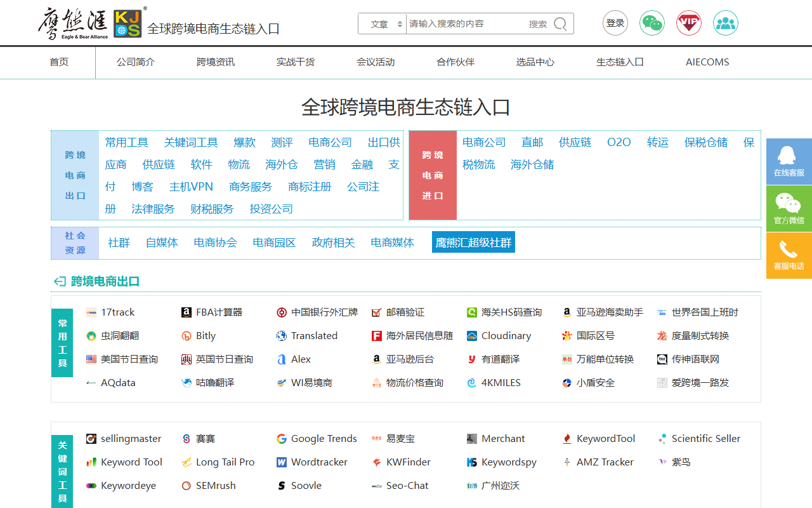Open the 4KMILES link
The width and height of the screenshot is (812, 508).
501,383
